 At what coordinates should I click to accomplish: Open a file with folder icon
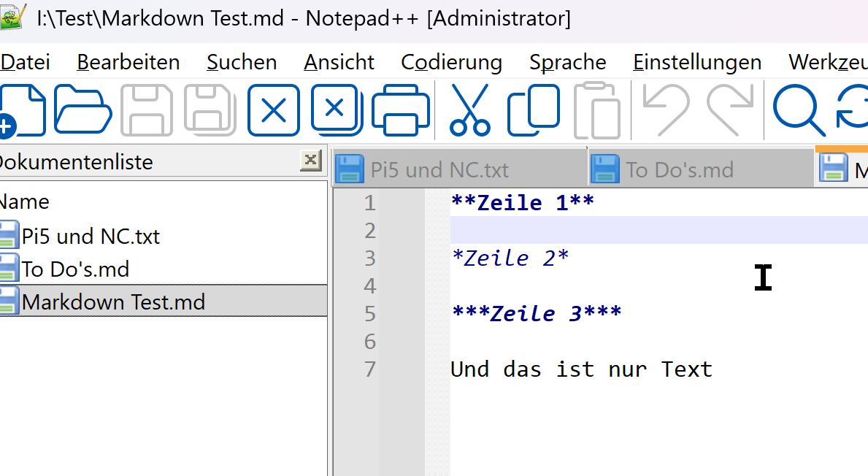[x=83, y=110]
